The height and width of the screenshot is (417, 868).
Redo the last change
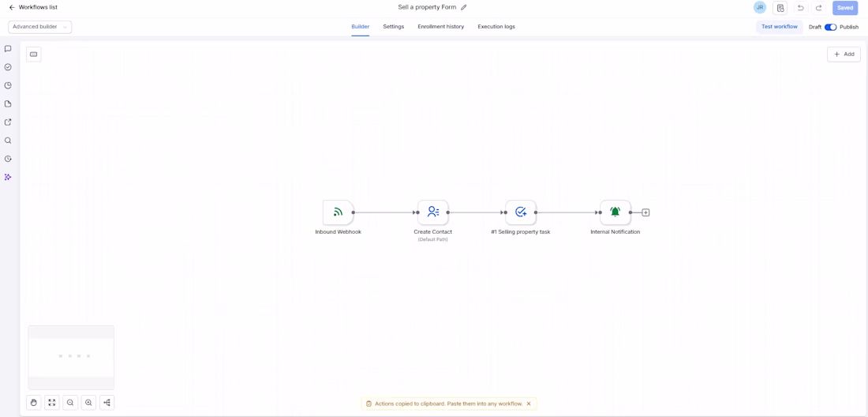(819, 8)
